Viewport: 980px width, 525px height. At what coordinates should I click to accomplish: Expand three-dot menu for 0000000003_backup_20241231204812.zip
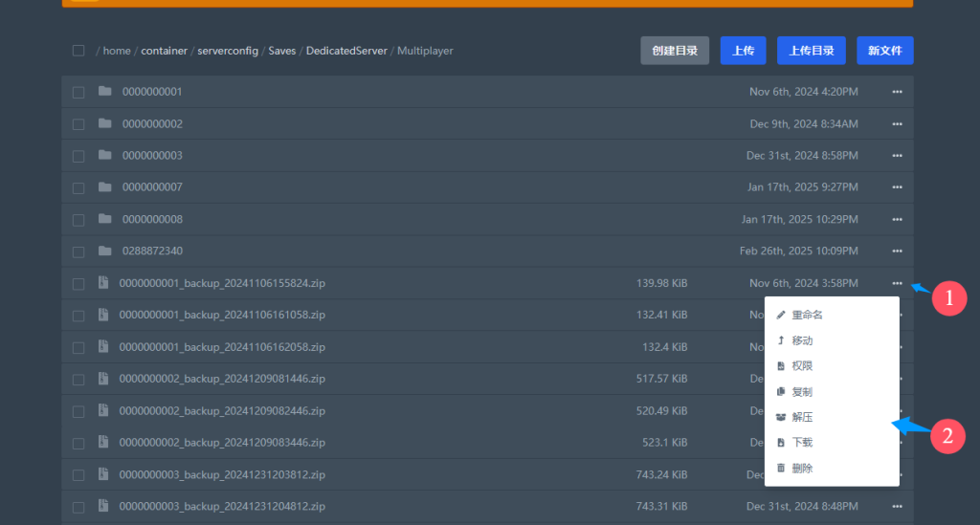pyautogui.click(x=897, y=506)
